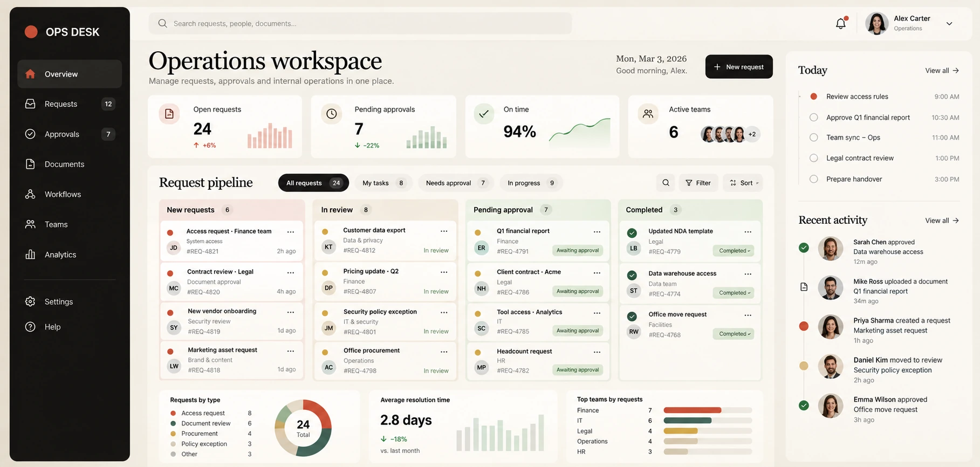
Task: Click the pipeline search magnifier icon
Action: point(666,183)
